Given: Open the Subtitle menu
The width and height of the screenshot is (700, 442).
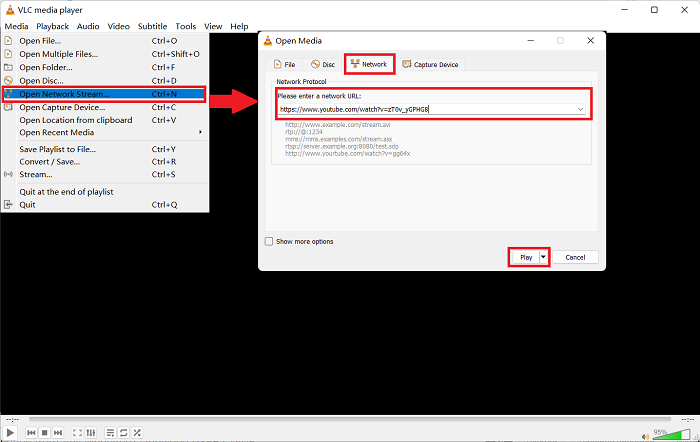Looking at the screenshot, I should coord(152,26).
